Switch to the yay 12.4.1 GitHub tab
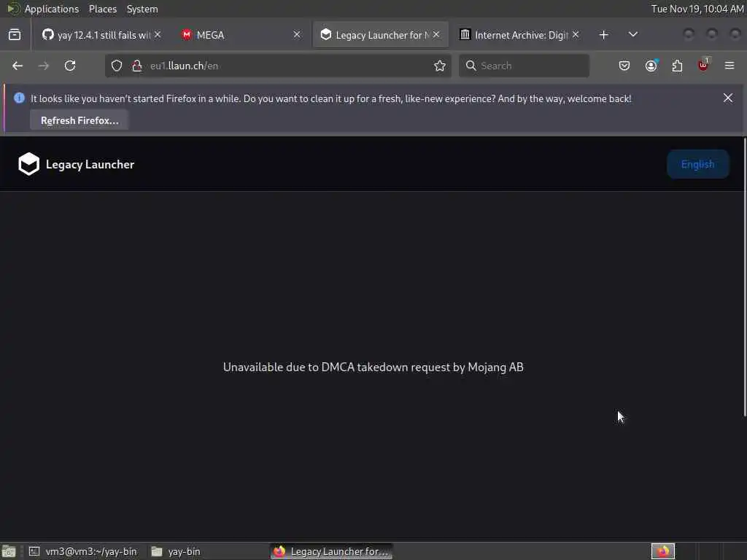The image size is (747, 560). pyautogui.click(x=101, y=35)
